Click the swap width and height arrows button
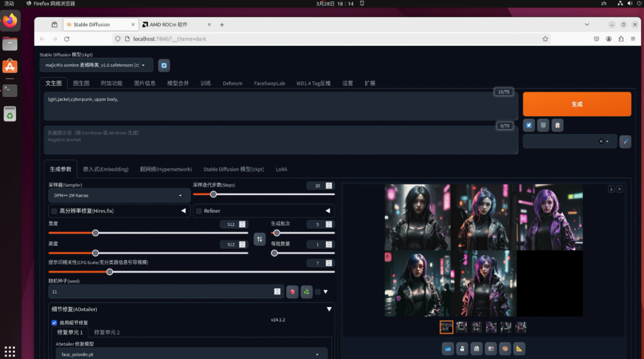The height and width of the screenshot is (359, 644). (260, 239)
